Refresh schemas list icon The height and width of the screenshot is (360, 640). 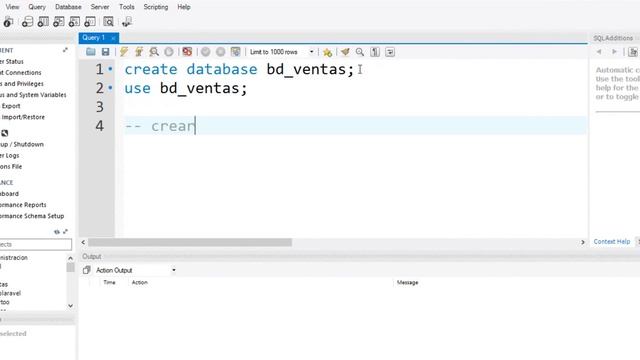coord(57,231)
